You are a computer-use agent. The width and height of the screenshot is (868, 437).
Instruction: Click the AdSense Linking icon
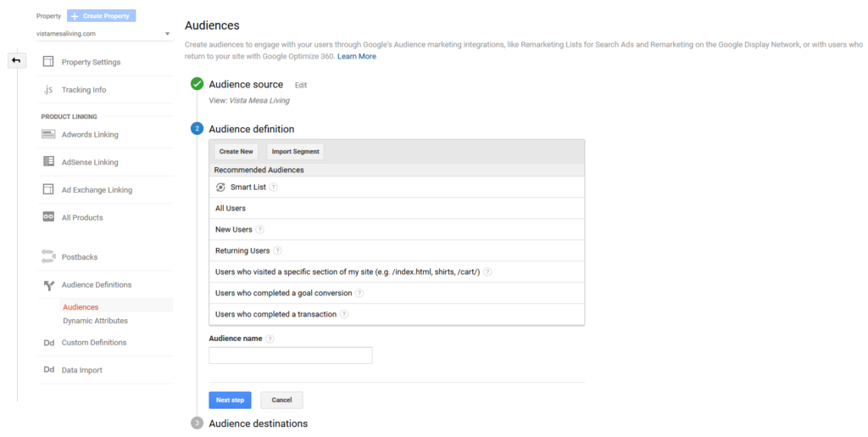coord(48,161)
